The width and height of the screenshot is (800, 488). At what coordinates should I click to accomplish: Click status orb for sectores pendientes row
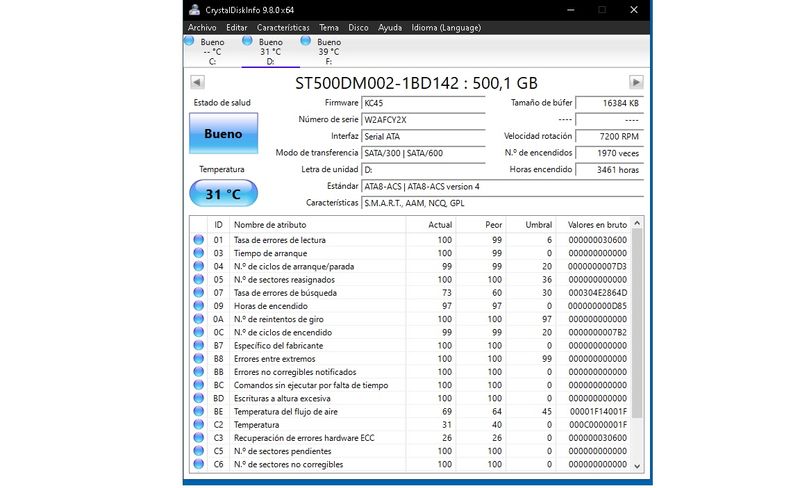(x=198, y=451)
